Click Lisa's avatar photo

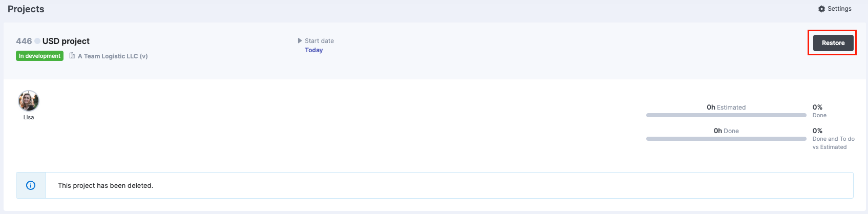(x=29, y=101)
